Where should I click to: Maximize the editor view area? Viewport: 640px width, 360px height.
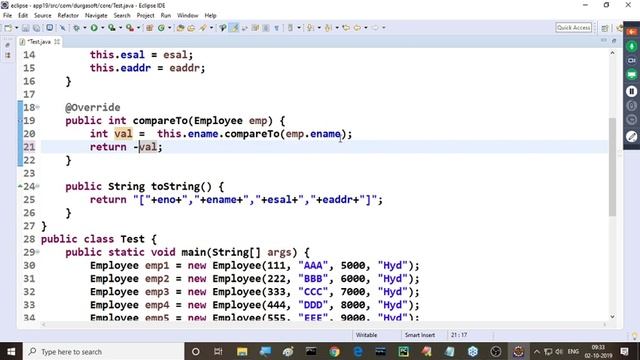click(614, 40)
